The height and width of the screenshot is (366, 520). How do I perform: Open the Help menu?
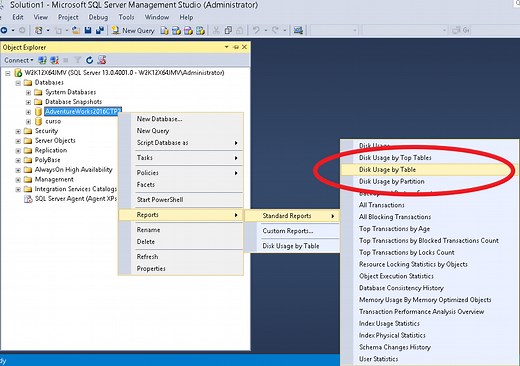186,17
